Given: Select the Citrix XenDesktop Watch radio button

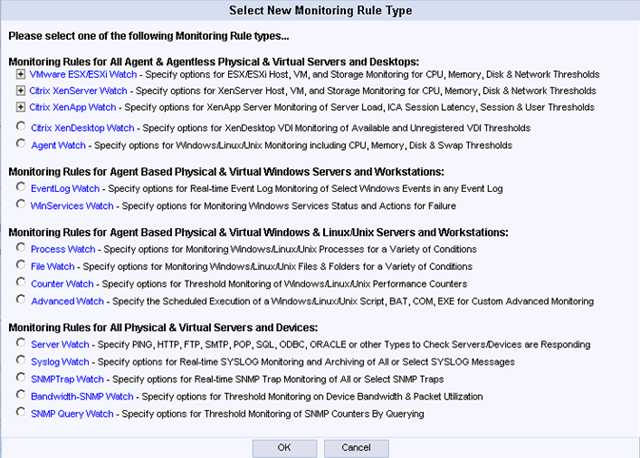Looking at the screenshot, I should (21, 126).
